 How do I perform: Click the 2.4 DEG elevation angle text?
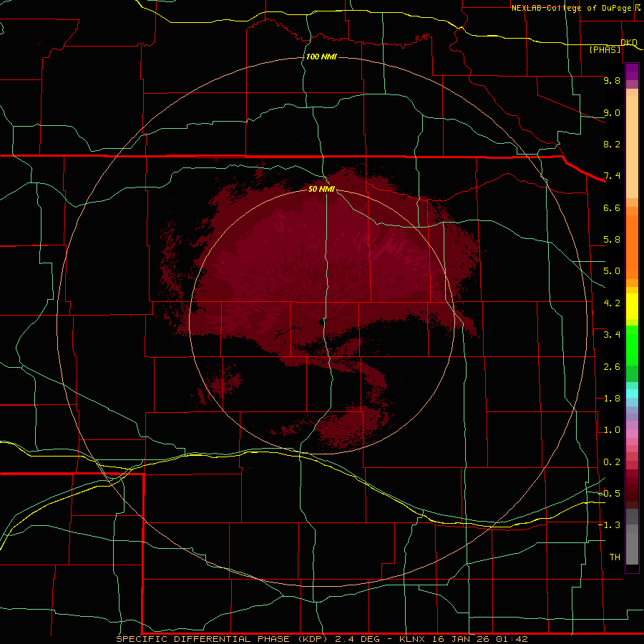pyautogui.click(x=359, y=639)
